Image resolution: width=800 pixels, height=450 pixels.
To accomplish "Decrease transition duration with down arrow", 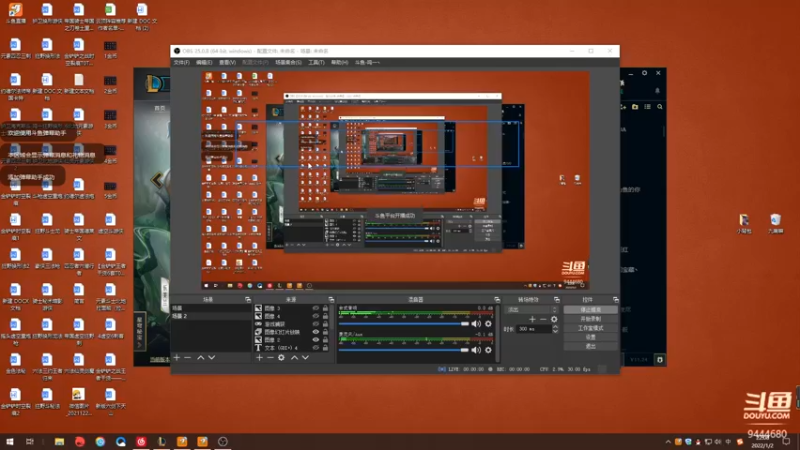I will pos(556,331).
